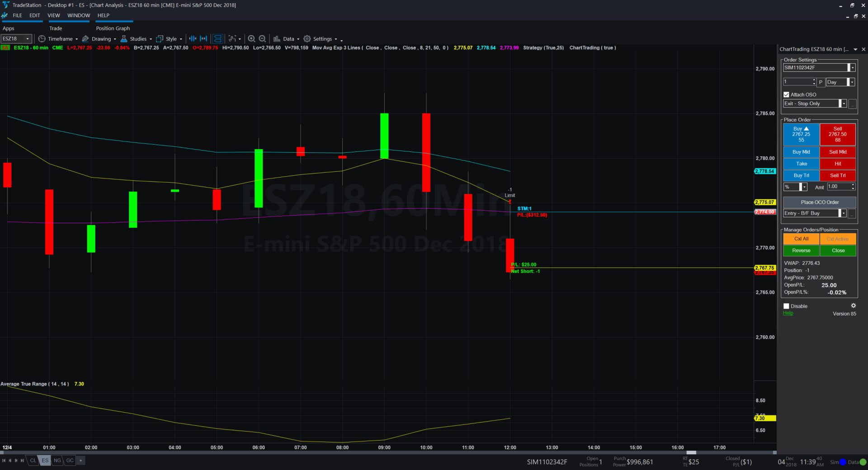868x470 pixels.
Task: Click the Style icon in the toolbar
Action: point(160,39)
